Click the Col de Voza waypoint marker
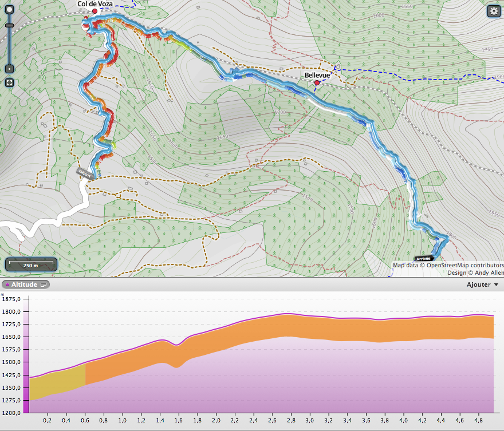504x431 pixels. pos(94,11)
